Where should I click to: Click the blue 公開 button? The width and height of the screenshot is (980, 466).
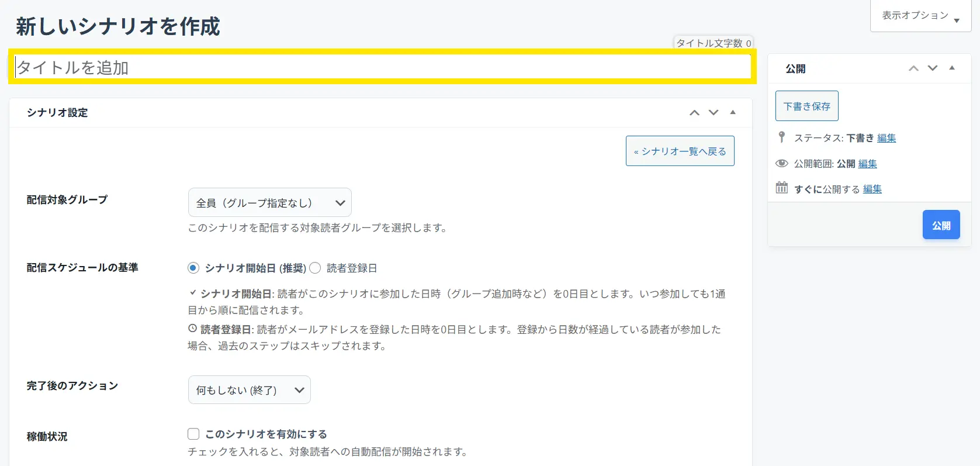click(941, 225)
